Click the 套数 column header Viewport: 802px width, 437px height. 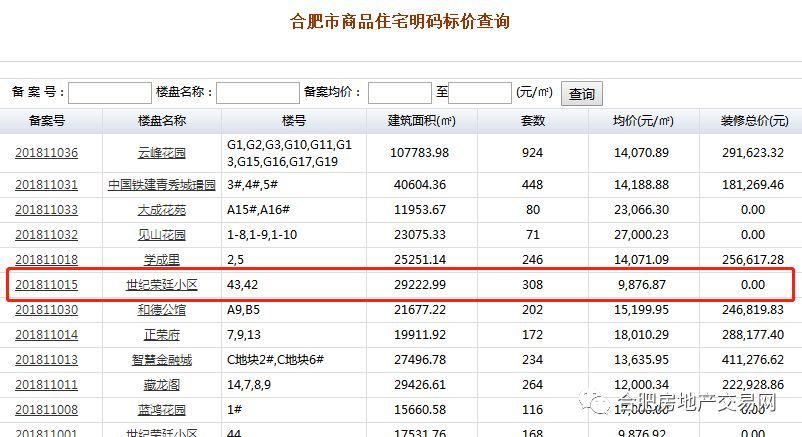pos(532,121)
